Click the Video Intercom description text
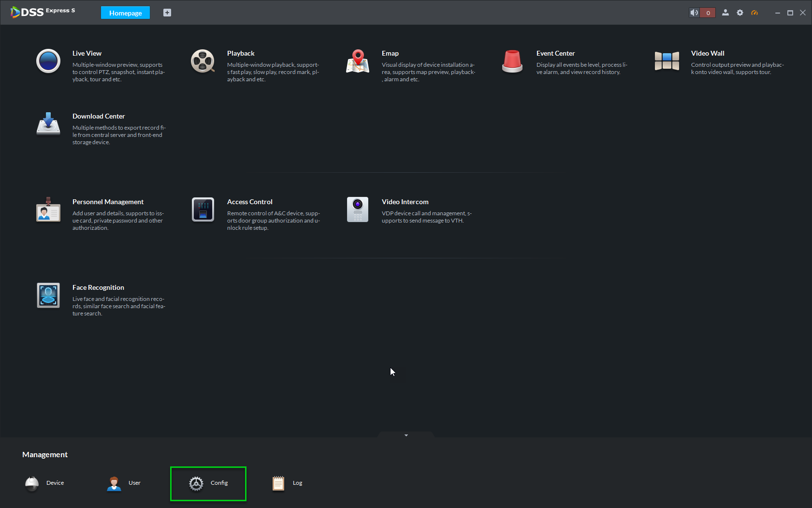812x508 pixels. click(x=427, y=217)
